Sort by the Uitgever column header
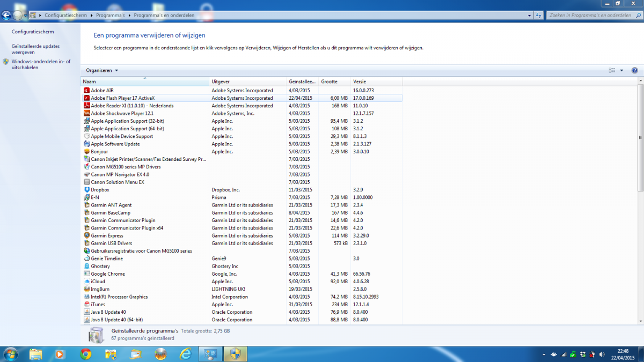644x362 pixels. 247,82
